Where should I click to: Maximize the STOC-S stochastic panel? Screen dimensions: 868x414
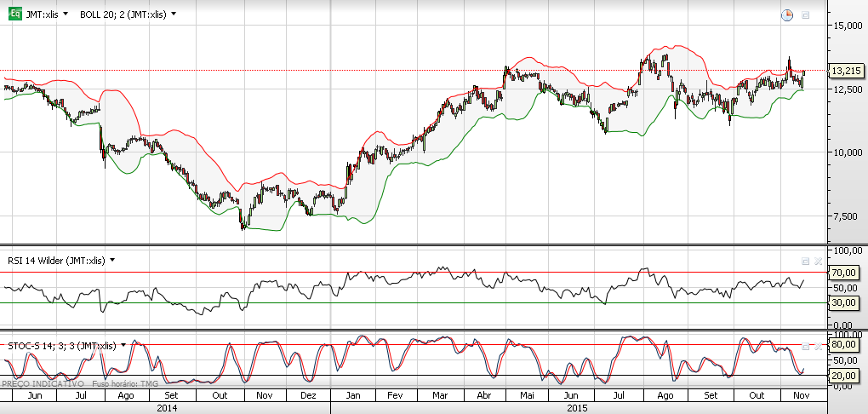tap(805, 344)
